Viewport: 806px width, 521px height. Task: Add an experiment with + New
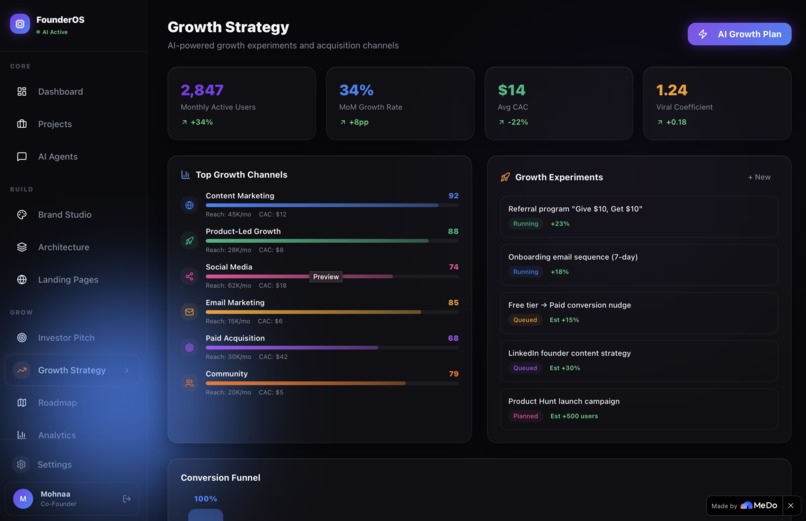click(x=759, y=177)
